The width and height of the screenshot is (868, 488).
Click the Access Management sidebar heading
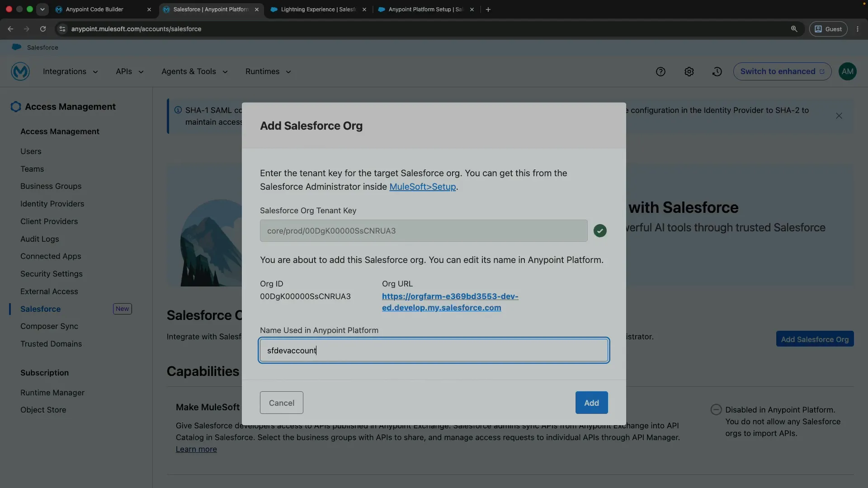[x=60, y=131]
